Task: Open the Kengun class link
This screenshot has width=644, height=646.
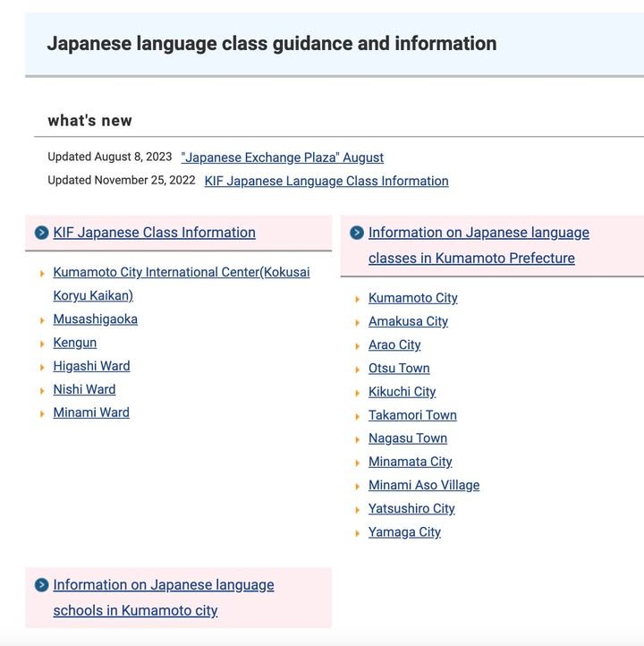Action: pyautogui.click(x=74, y=343)
